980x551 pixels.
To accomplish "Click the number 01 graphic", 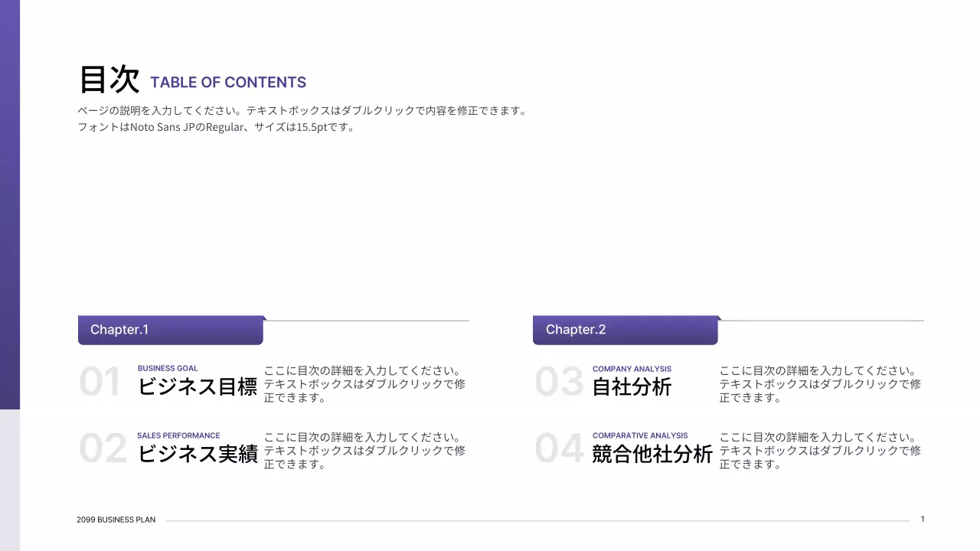I will [100, 382].
